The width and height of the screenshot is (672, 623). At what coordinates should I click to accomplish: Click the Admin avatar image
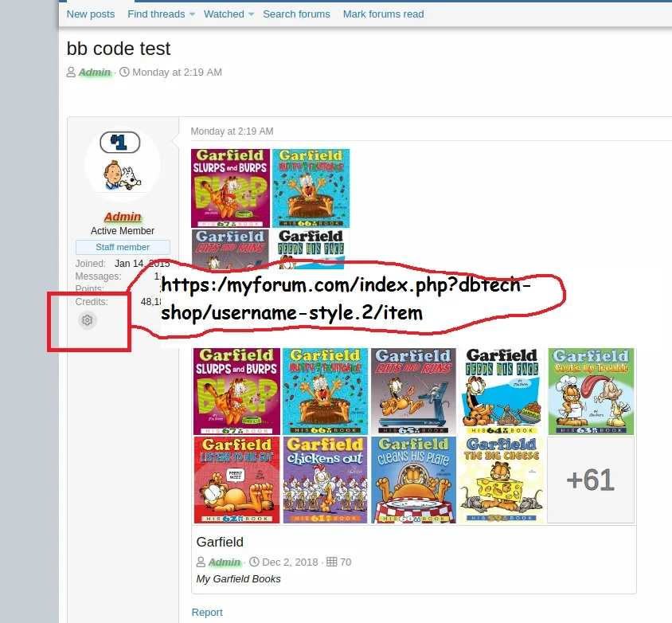coord(123,164)
